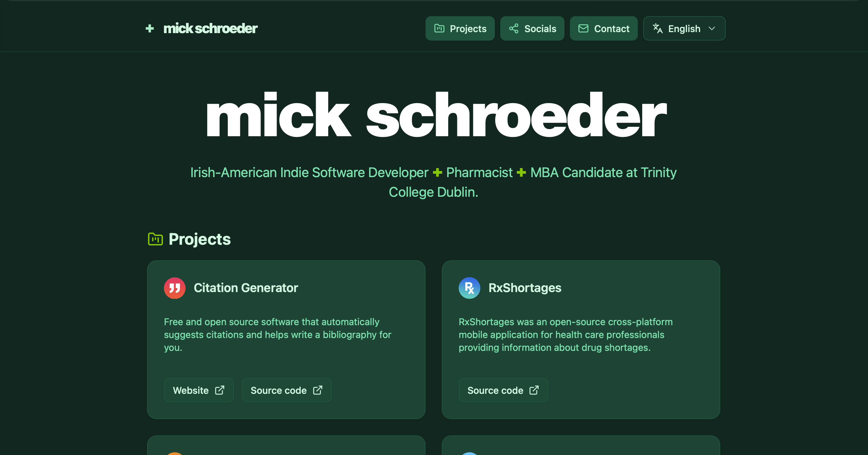The width and height of the screenshot is (868, 455).
Task: Click the share icon in the Socials button
Action: click(x=514, y=28)
